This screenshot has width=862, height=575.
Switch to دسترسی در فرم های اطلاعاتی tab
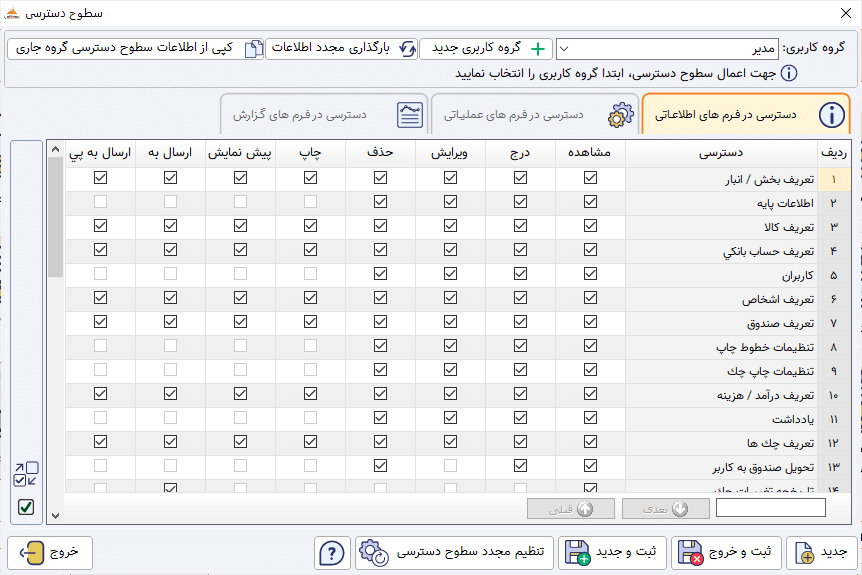pyautogui.click(x=746, y=115)
